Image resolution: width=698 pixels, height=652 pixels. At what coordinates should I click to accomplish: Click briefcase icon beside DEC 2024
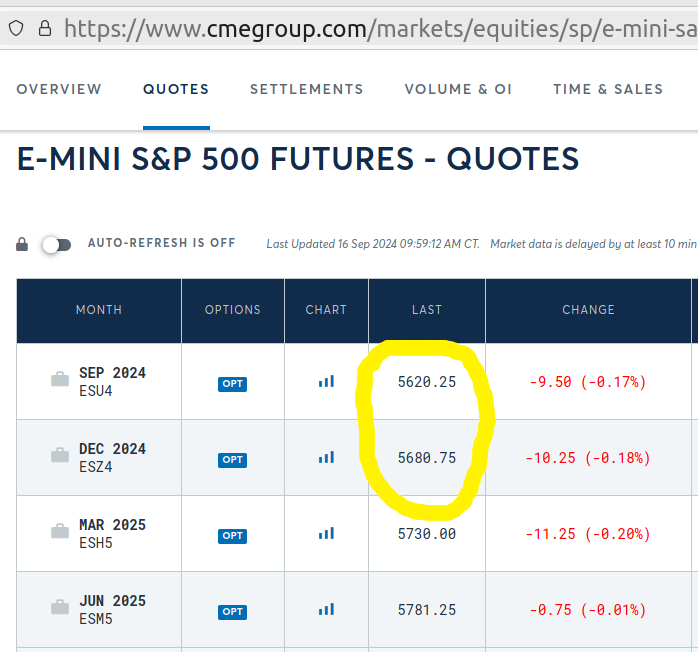[60, 456]
